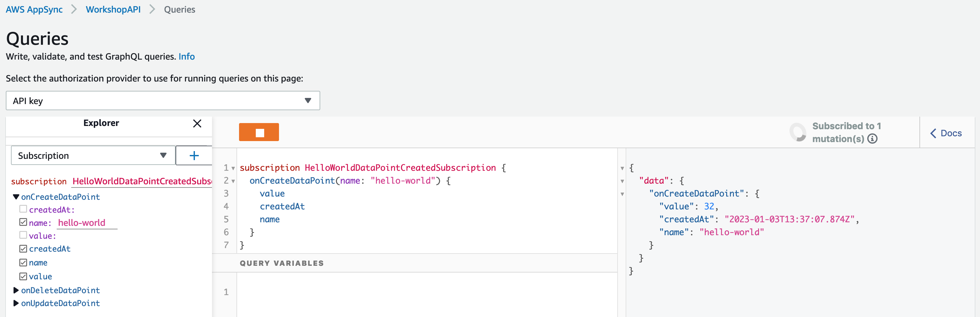Click the onCreateDataPoint label in Explorer
This screenshot has height=317, width=980.
[61, 197]
